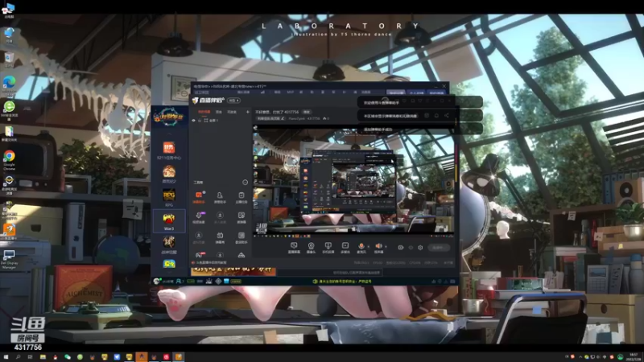
Task: Toggle eye visibility for the fullscreen source
Action: point(193,121)
